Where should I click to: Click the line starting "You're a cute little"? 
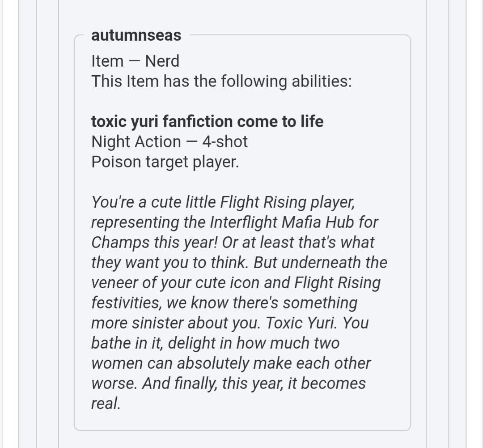pos(223,202)
